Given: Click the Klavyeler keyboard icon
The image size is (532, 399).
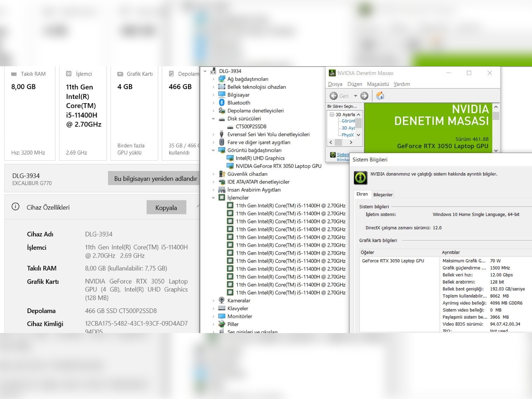Looking at the screenshot, I should coord(222,308).
